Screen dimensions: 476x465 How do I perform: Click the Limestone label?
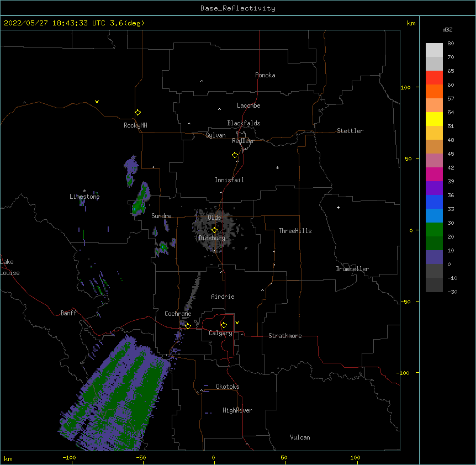point(84,197)
